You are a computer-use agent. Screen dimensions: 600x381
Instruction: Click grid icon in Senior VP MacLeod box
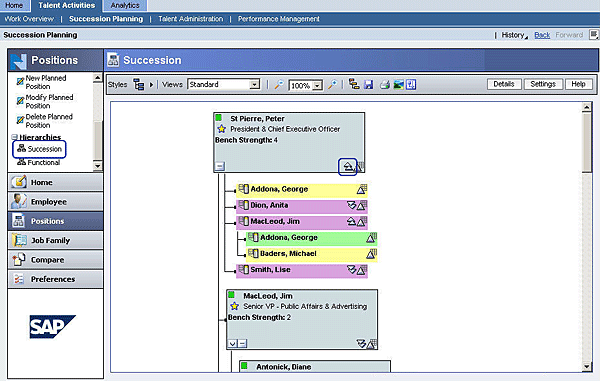tap(372, 344)
